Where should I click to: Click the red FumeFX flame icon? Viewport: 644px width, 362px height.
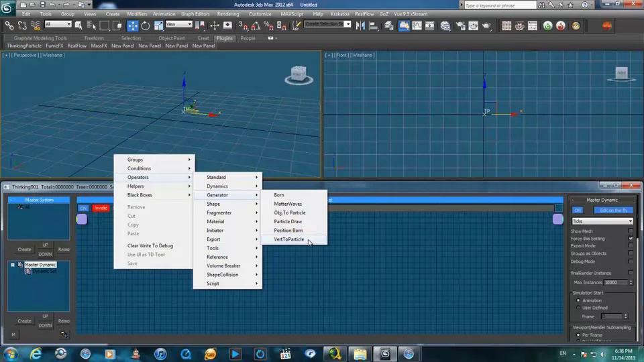561,26
